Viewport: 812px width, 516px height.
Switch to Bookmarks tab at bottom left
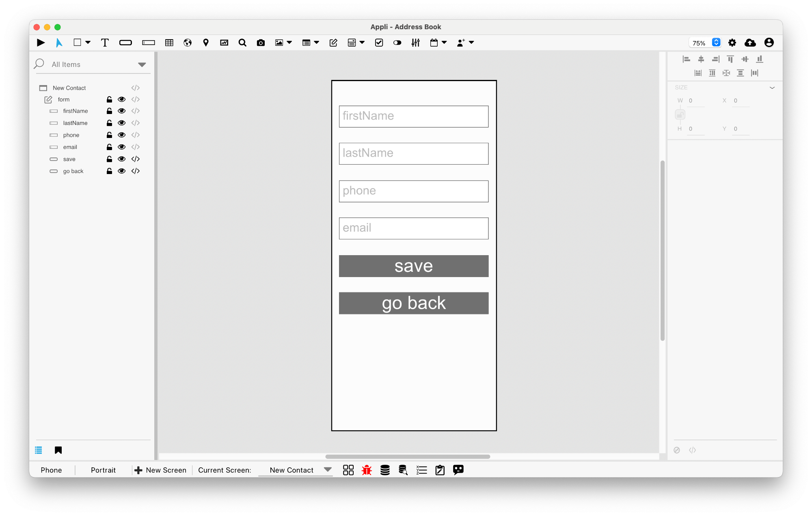[x=57, y=450]
